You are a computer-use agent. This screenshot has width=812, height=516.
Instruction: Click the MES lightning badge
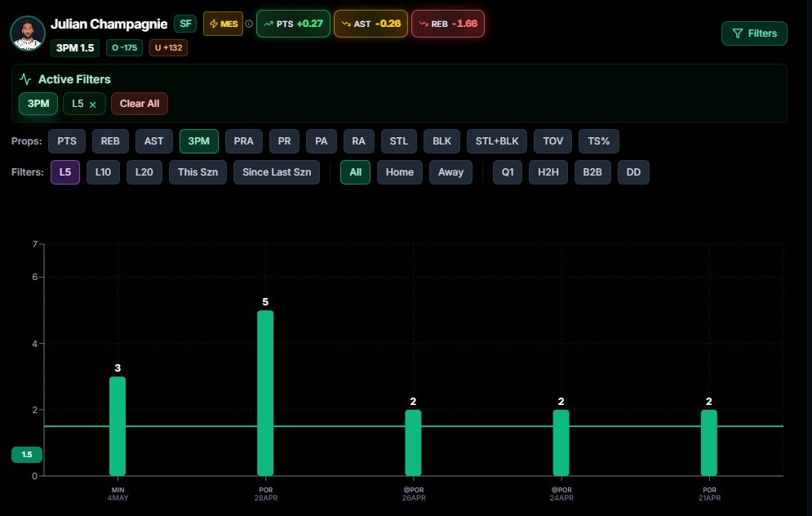(x=223, y=24)
